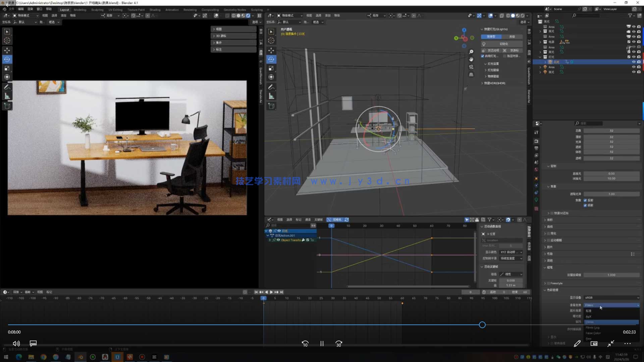Click the zoom magnifier viewport icon
Viewport: 644px width, 362px height.
pyautogui.click(x=471, y=52)
